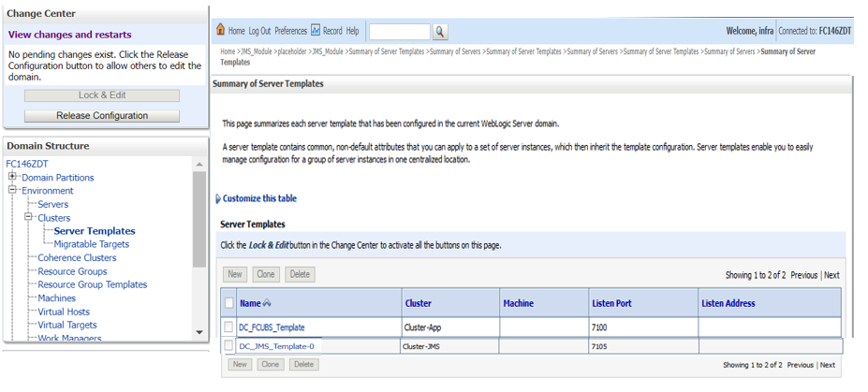The width and height of the screenshot is (868, 392).
Task: Select Environment in the tree
Action: click(48, 191)
